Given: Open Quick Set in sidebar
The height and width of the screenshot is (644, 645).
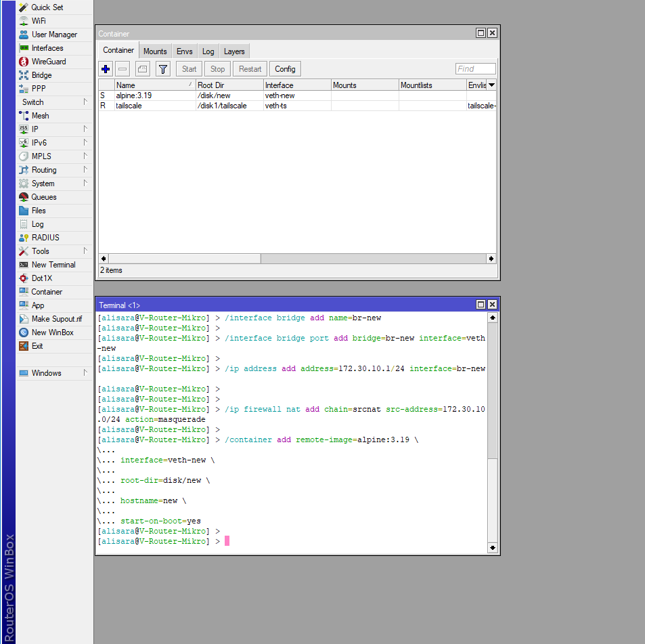Looking at the screenshot, I should (x=54, y=7).
